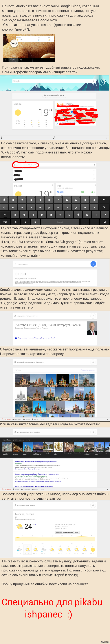Click the 'Санкт-Петербург' breadcrumb in the dark carousel

[x=8, y=440]
